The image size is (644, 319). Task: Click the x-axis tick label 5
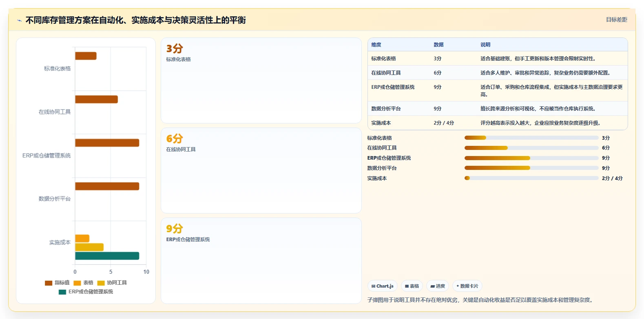tap(111, 272)
